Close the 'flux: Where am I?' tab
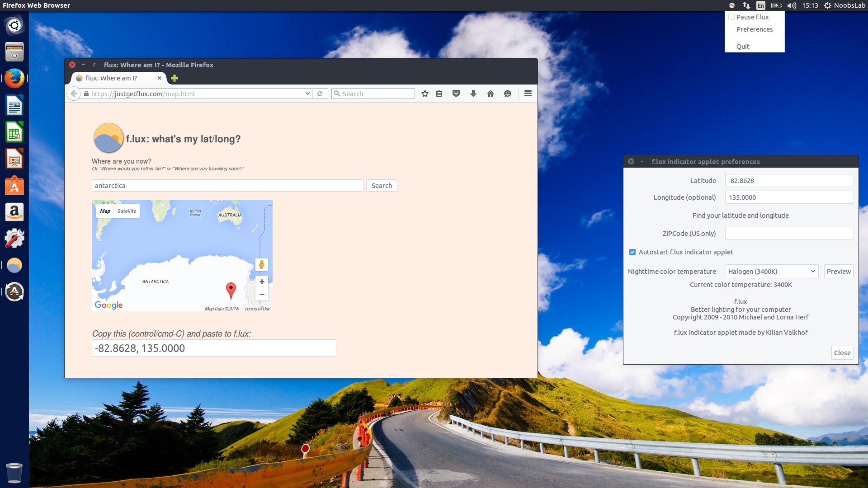The width and height of the screenshot is (868, 488). click(159, 78)
